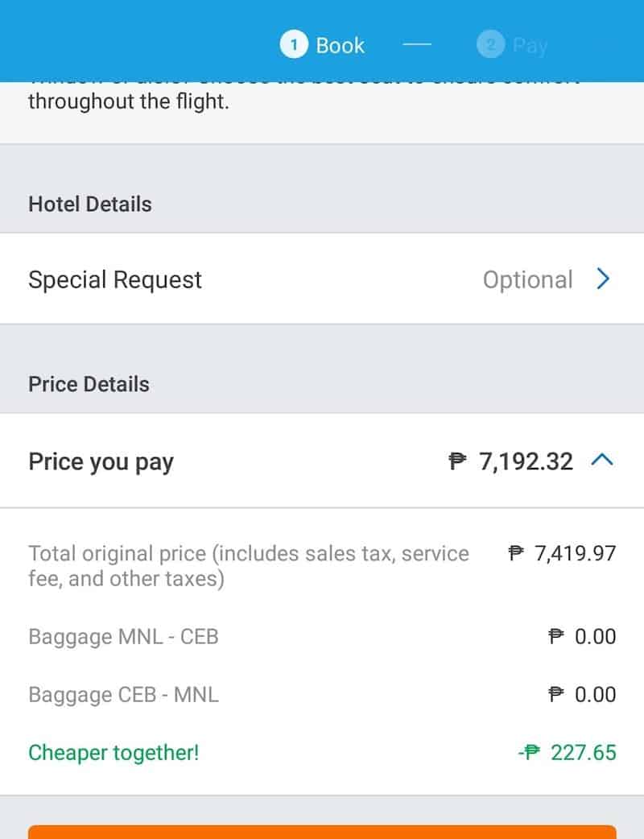This screenshot has height=839, width=644.
Task: Click the Cheaper together! discount label
Action: pos(114,753)
